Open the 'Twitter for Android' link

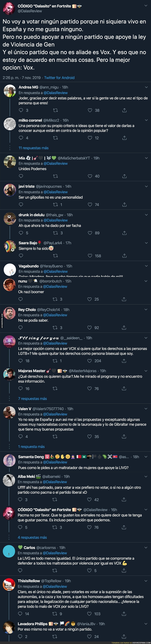[59, 78]
